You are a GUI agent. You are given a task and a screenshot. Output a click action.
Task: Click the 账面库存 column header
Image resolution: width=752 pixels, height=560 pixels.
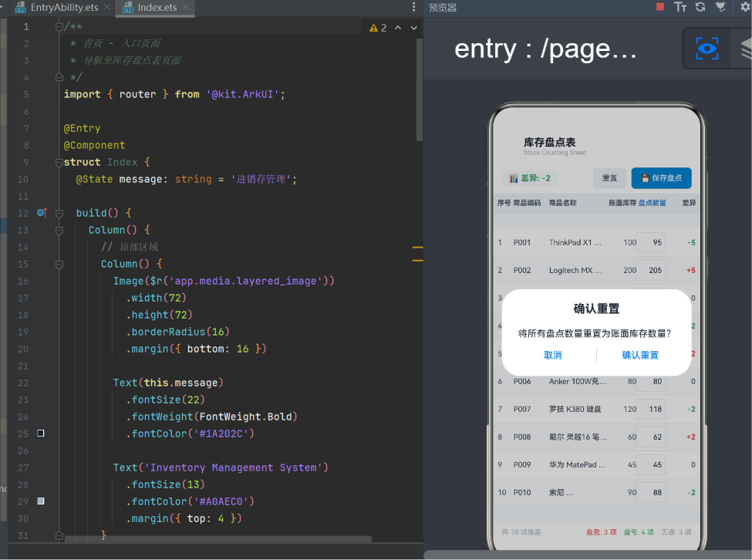click(622, 203)
